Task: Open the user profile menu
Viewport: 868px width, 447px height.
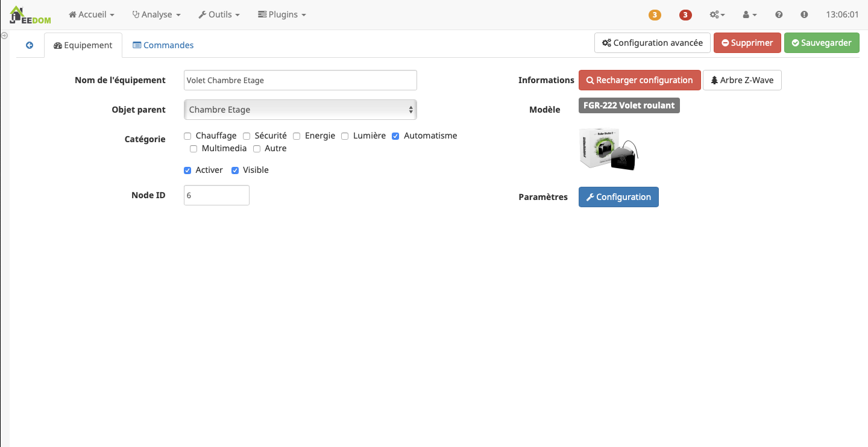Action: 749,15
